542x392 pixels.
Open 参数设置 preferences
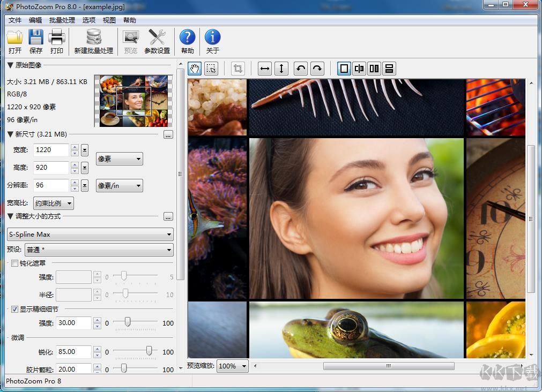tap(157, 42)
